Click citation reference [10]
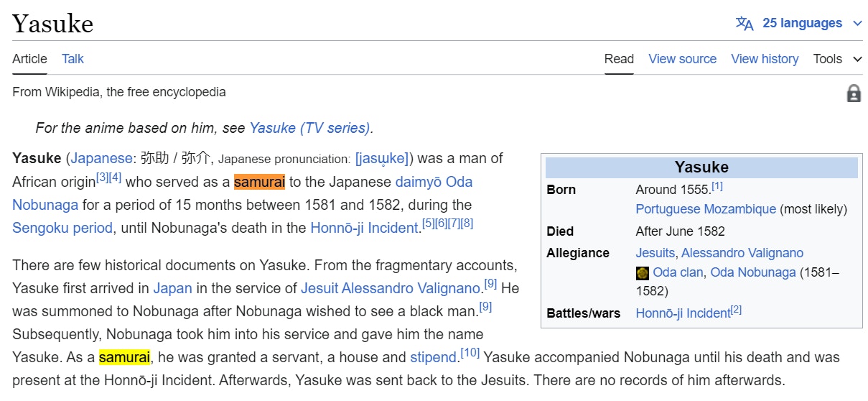868x401 pixels. 470,353
